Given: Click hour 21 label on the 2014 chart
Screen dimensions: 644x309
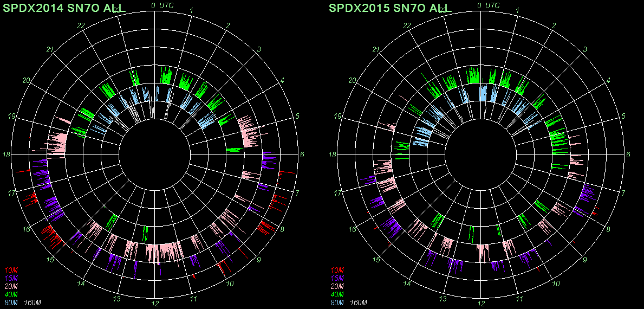Looking at the screenshot, I should tap(50, 50).
